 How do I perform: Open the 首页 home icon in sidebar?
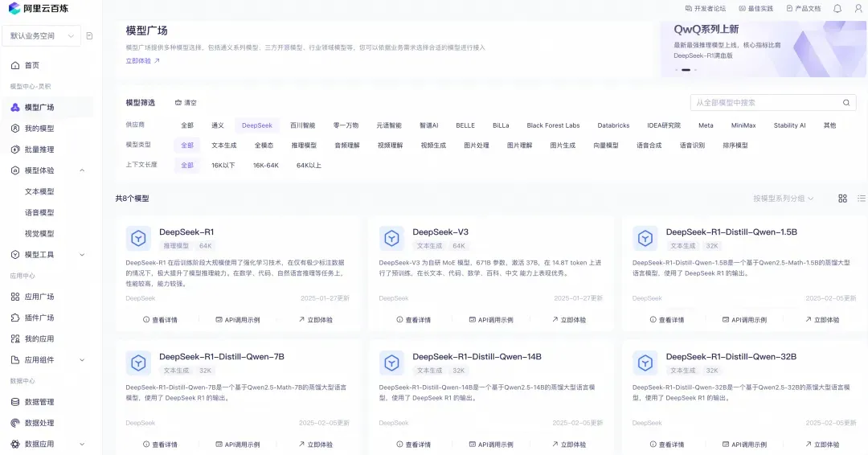pyautogui.click(x=15, y=65)
